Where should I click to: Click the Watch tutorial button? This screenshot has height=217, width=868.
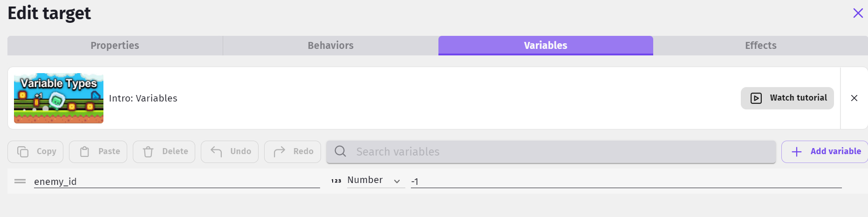[x=787, y=98]
